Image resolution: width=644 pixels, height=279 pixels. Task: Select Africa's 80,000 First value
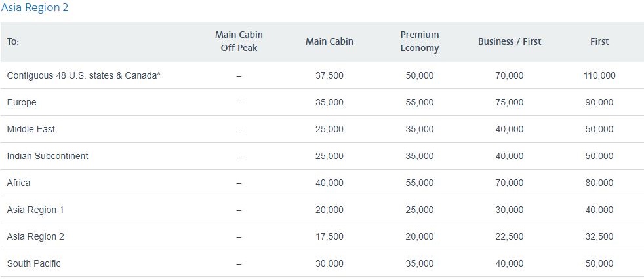click(599, 183)
